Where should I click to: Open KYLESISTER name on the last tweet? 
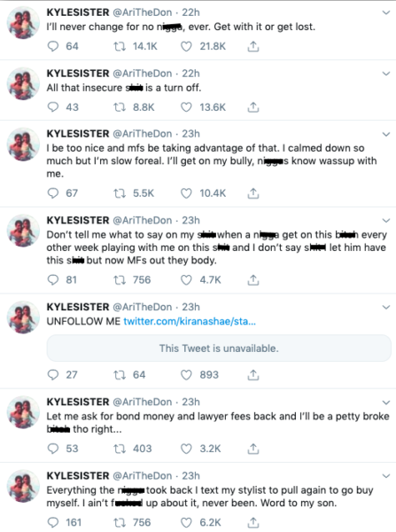pos(78,475)
